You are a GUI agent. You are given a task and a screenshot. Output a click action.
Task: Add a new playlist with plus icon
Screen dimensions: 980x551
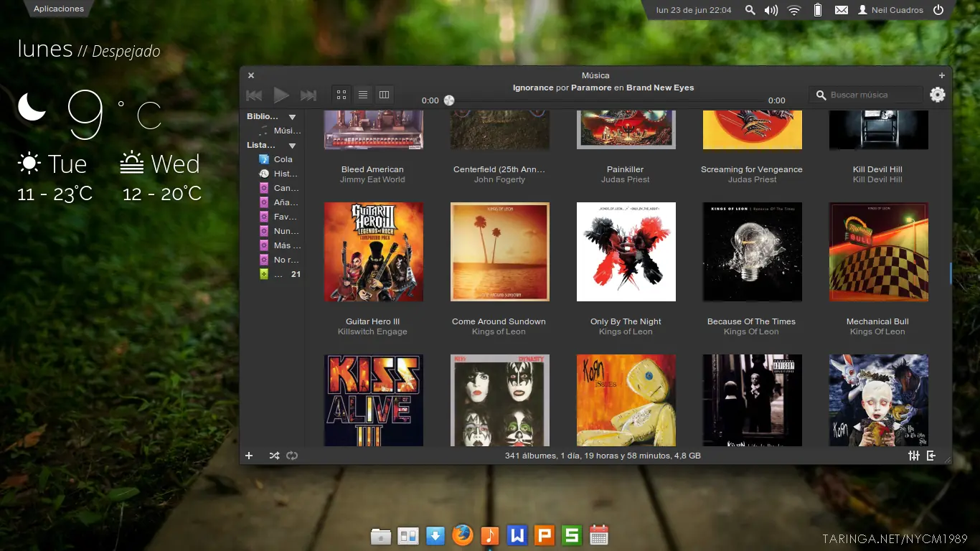[249, 456]
